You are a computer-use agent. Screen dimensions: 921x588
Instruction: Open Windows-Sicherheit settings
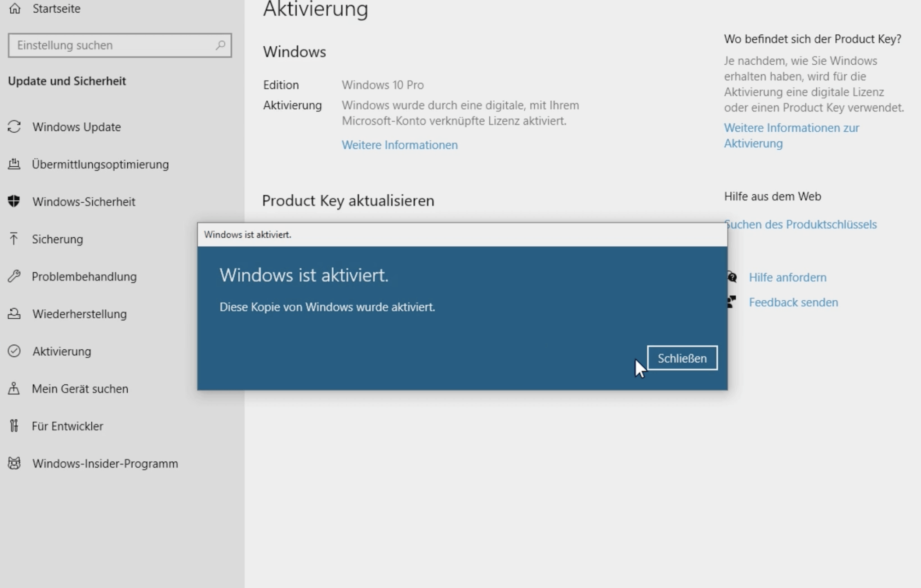pos(83,201)
